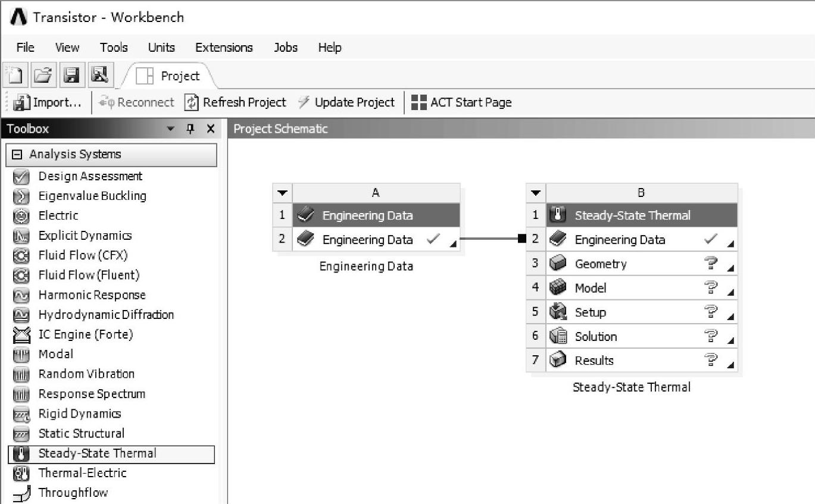Select the Static Structural icon
Image resolution: width=815 pixels, height=504 pixels.
point(21,434)
